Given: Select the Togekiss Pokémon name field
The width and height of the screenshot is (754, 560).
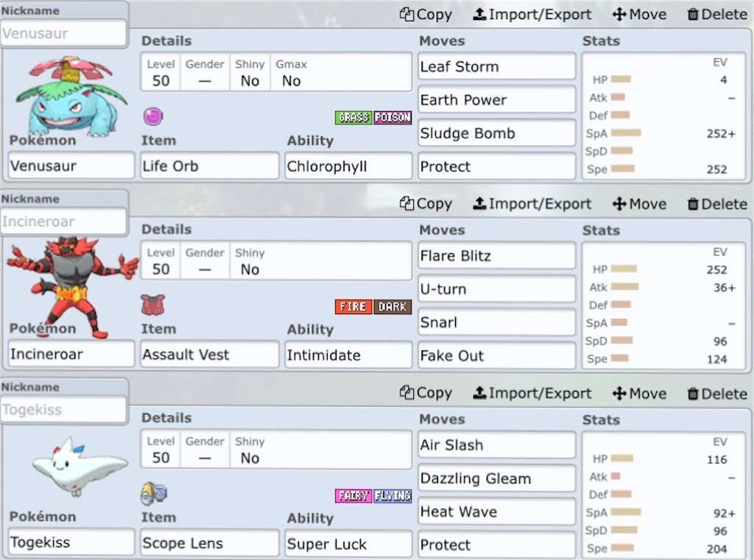Looking at the screenshot, I should pyautogui.click(x=71, y=542).
